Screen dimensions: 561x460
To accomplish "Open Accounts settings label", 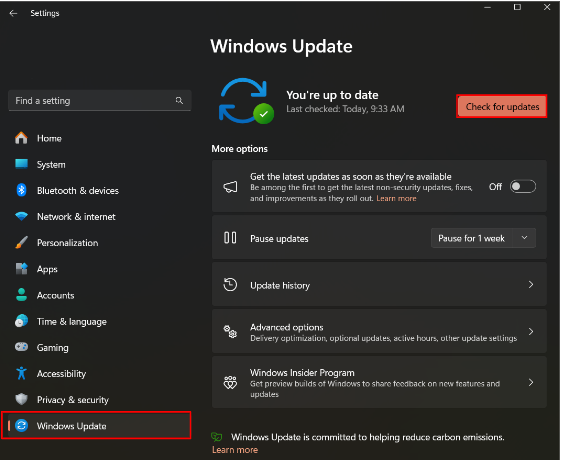I will coord(55,295).
